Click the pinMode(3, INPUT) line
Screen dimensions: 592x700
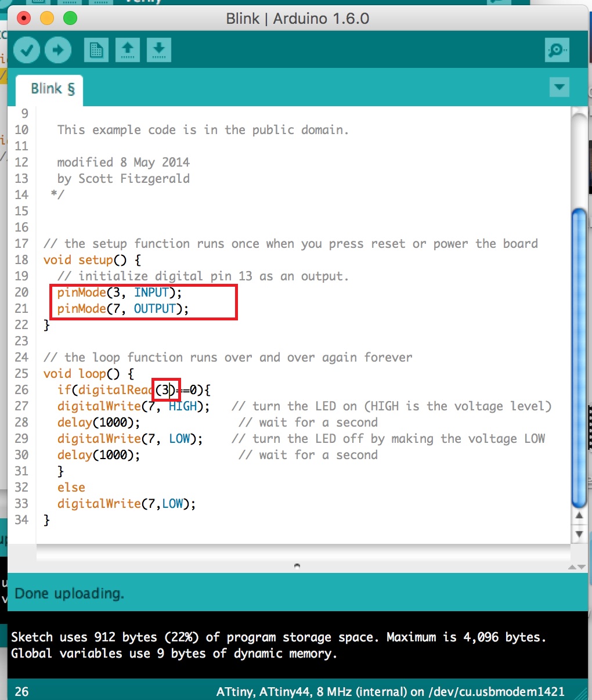pyautogui.click(x=120, y=293)
